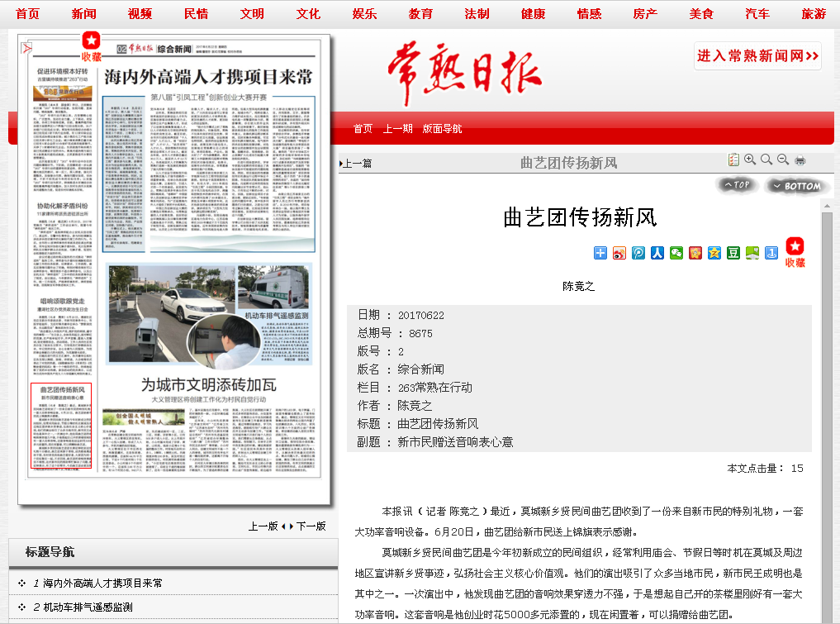The height and width of the screenshot is (624, 840).
Task: Open 健康 in the top channel menu
Action: (x=533, y=14)
